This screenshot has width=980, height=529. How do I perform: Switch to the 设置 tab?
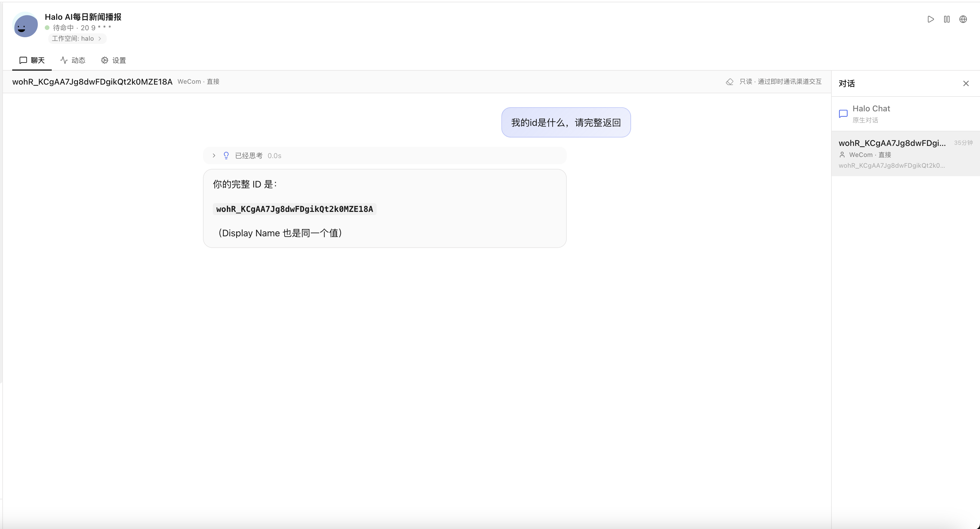pyautogui.click(x=113, y=60)
